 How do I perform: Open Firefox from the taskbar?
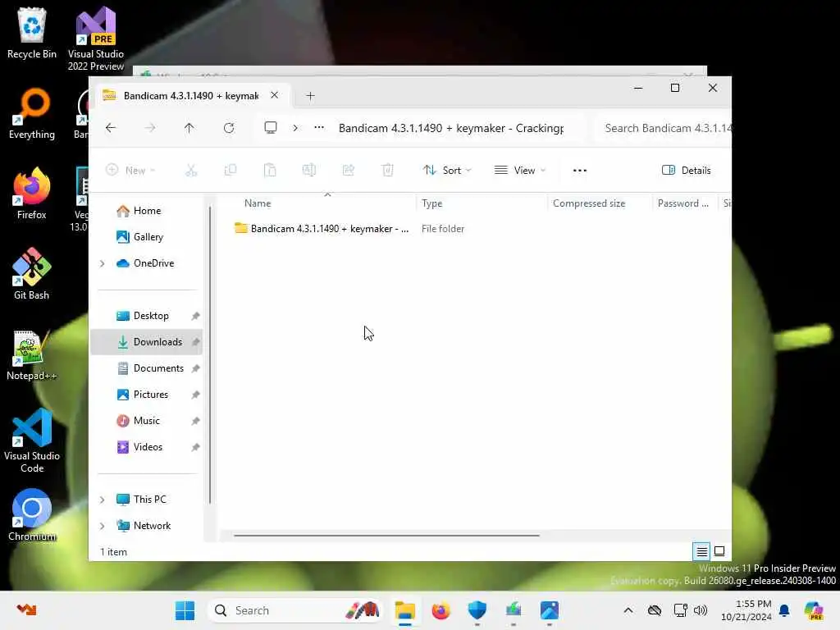[441, 610]
